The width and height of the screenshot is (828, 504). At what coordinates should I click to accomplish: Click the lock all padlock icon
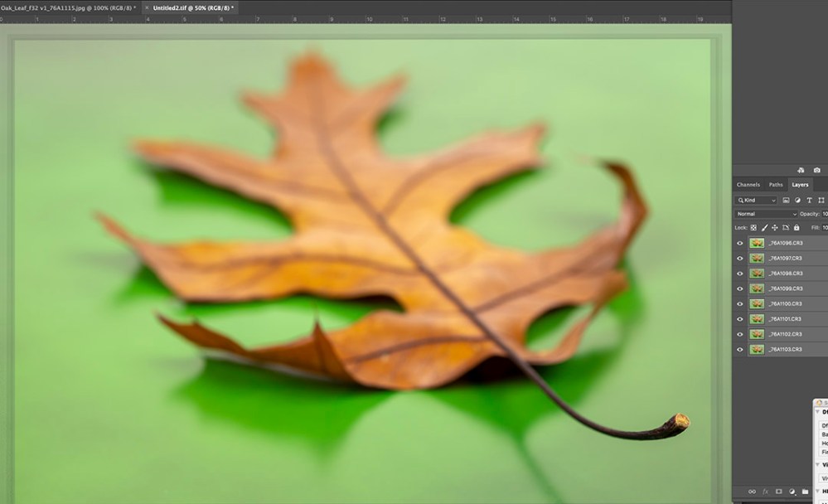(797, 227)
